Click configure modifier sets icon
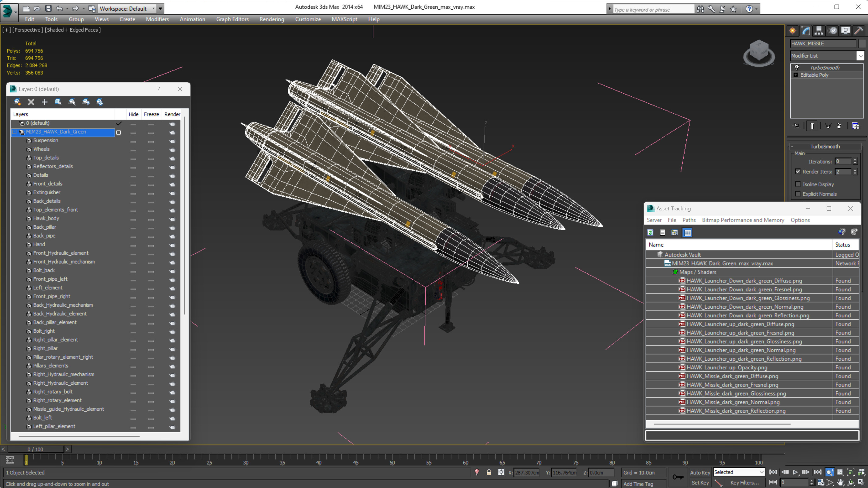Viewport: 868px width, 488px height. point(855,126)
